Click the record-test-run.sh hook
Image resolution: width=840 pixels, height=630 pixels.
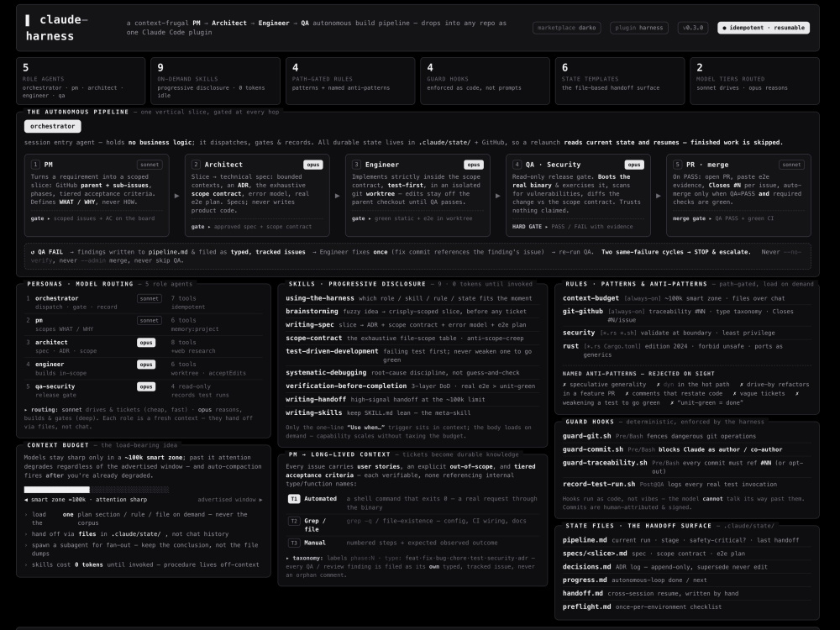point(599,484)
